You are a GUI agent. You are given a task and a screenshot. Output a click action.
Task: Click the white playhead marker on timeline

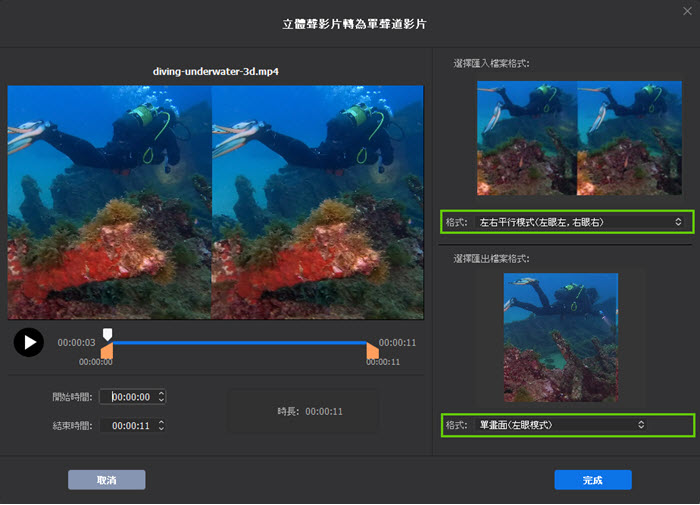[108, 334]
